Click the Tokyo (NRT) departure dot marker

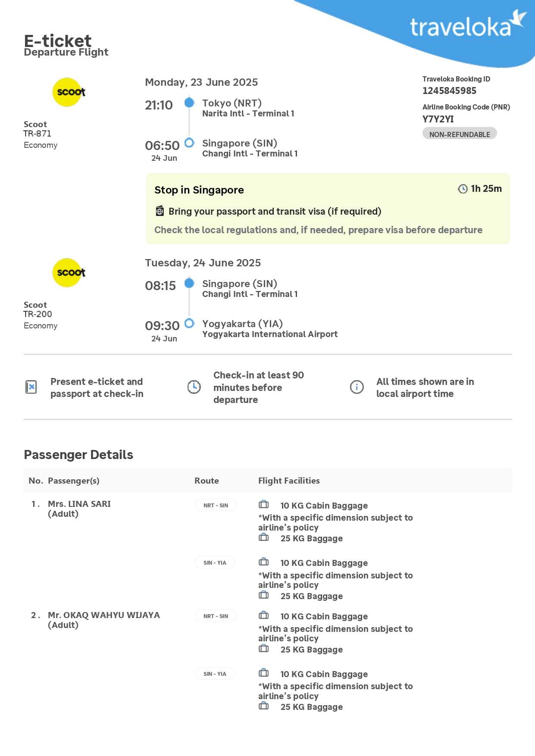point(189,103)
